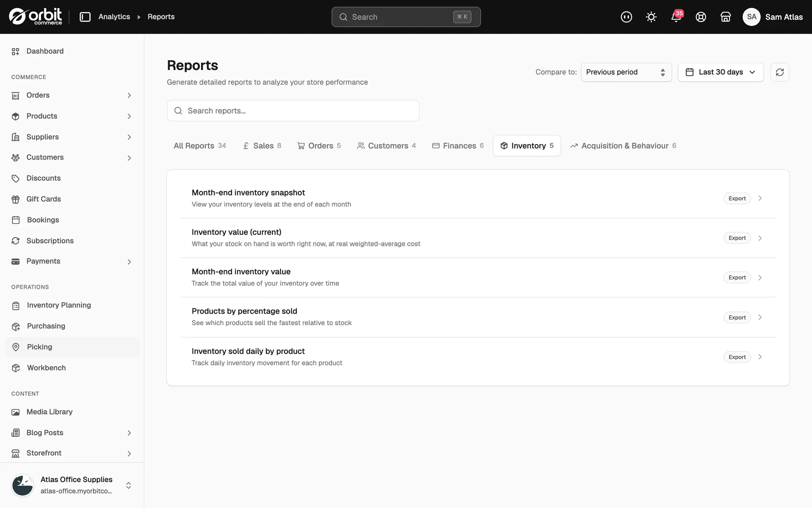The image size is (812, 508).
Task: Click the Orbit Commerce logo
Action: [x=35, y=17]
